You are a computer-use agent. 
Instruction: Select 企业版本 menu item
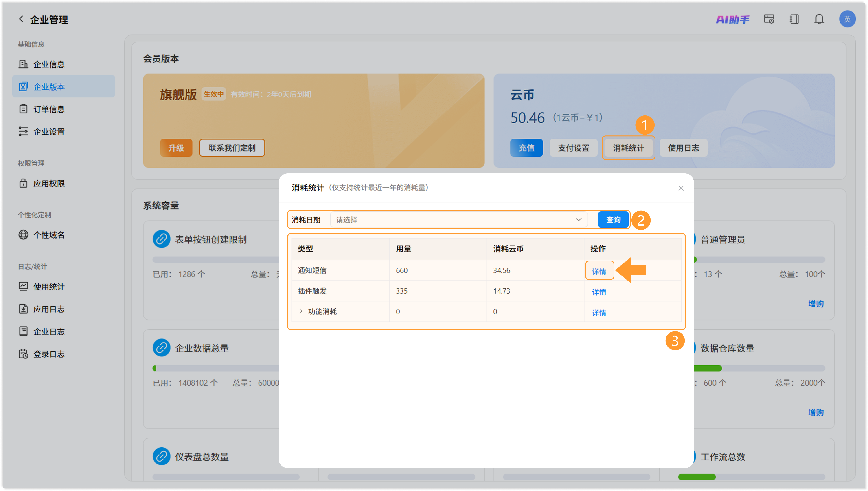click(63, 87)
